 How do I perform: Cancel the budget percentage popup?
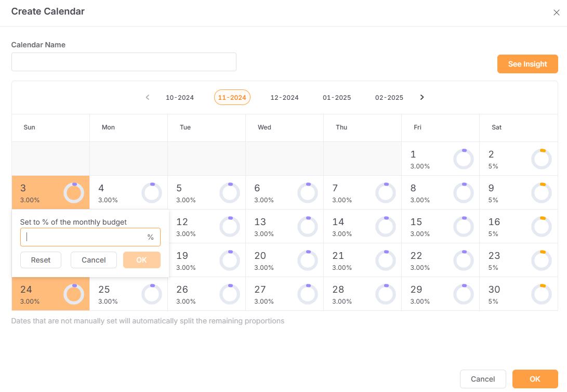click(94, 260)
